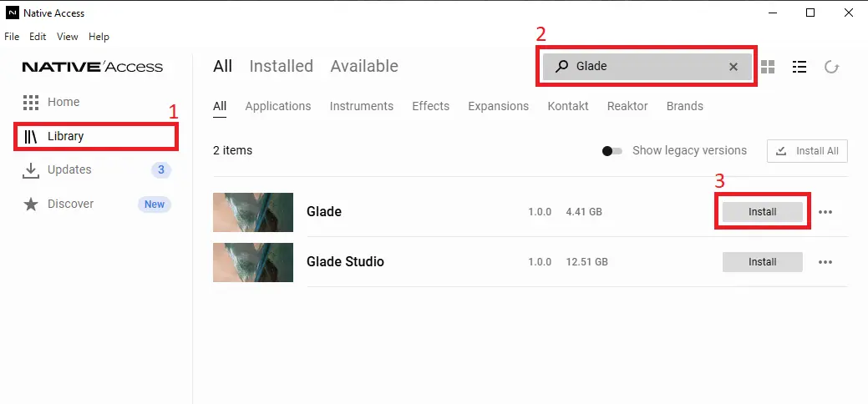Screen dimensions: 868x404
Task: Click the Glade Studio thumbnail image
Action: (253, 262)
